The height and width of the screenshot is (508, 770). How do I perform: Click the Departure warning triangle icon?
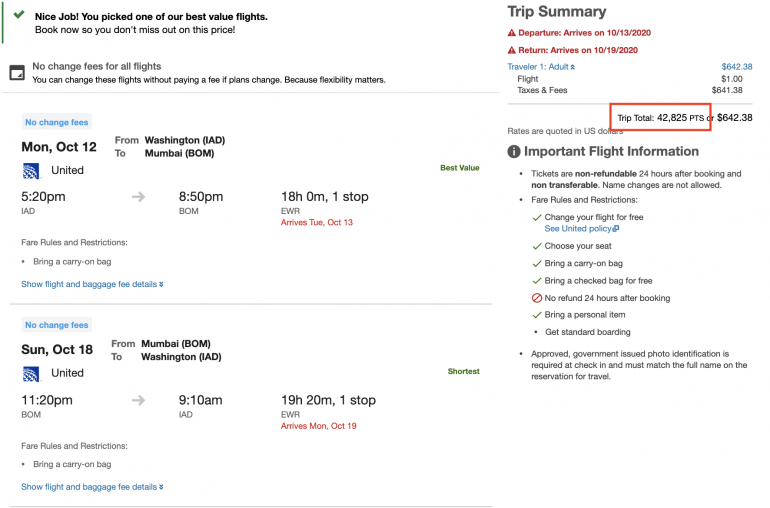pos(512,33)
